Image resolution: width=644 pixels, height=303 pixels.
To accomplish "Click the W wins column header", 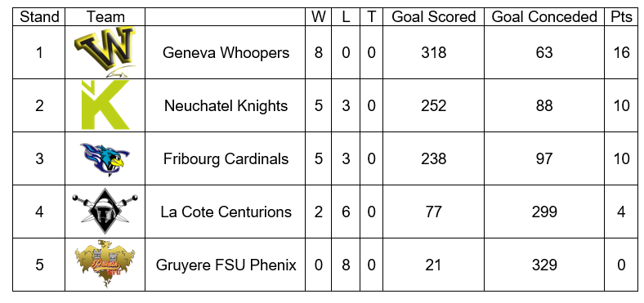I will tap(319, 17).
